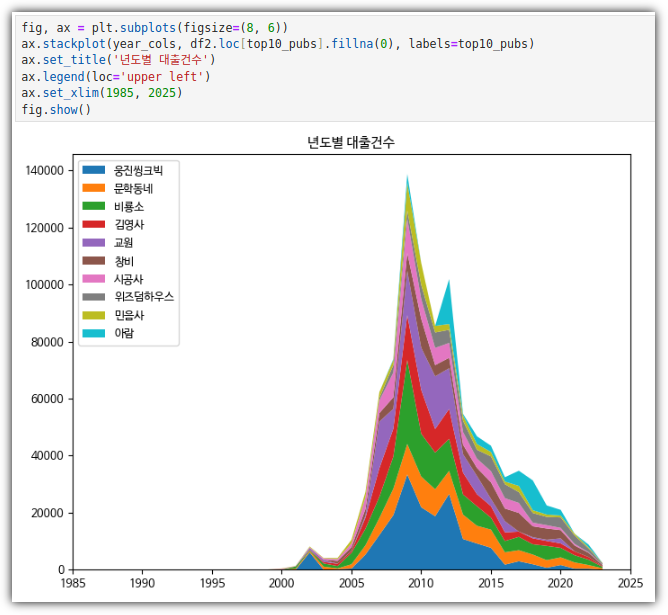This screenshot has width=668, height=615.
Task: Click the 40000 y-axis tick label
Action: point(47,456)
